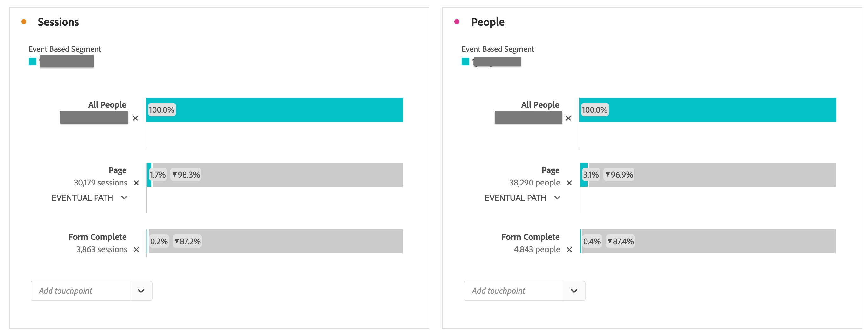Click Add touchpoint input field in Sessions panel
Screen dimensions: 868x336
point(80,291)
